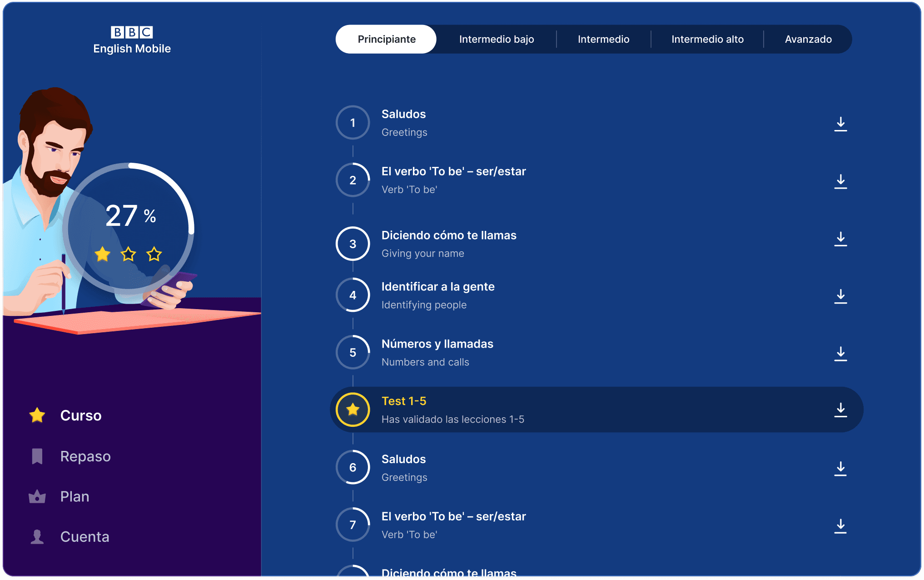Click the person icon beside Cuenta

[37, 537]
